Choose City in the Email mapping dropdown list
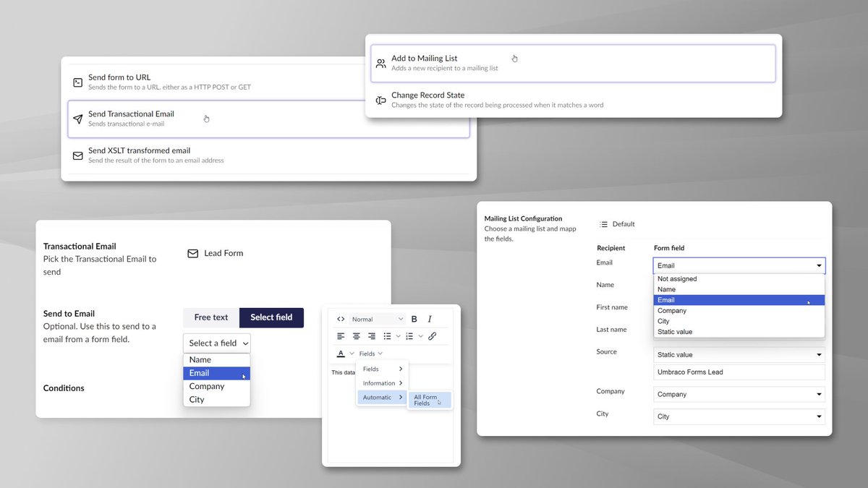This screenshot has width=868, height=488. (x=739, y=321)
